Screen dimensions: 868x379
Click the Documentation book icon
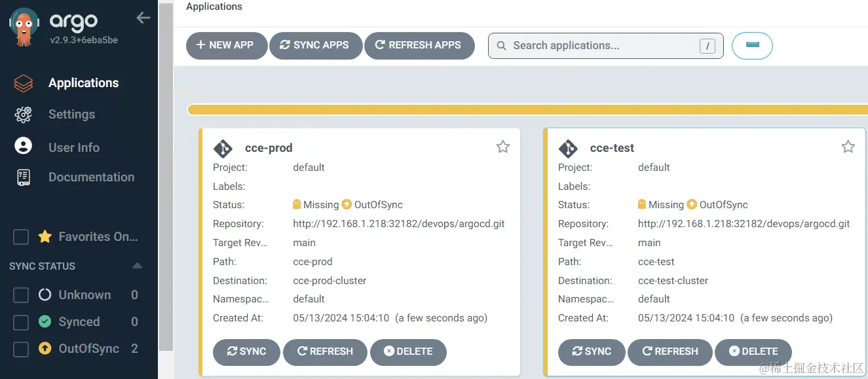[24, 177]
